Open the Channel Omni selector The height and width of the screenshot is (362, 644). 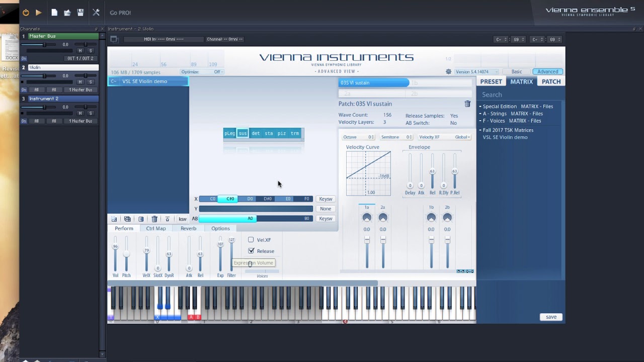(x=225, y=39)
